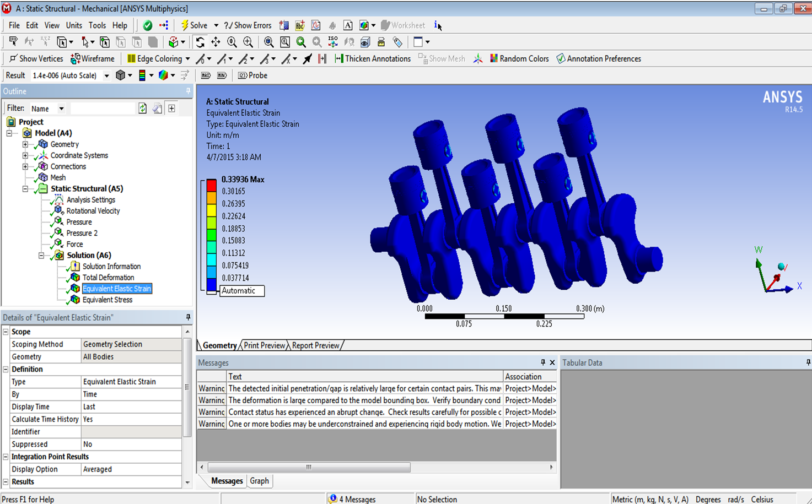The width and height of the screenshot is (812, 504).
Task: Click the Max probe label icon
Action: point(206,75)
